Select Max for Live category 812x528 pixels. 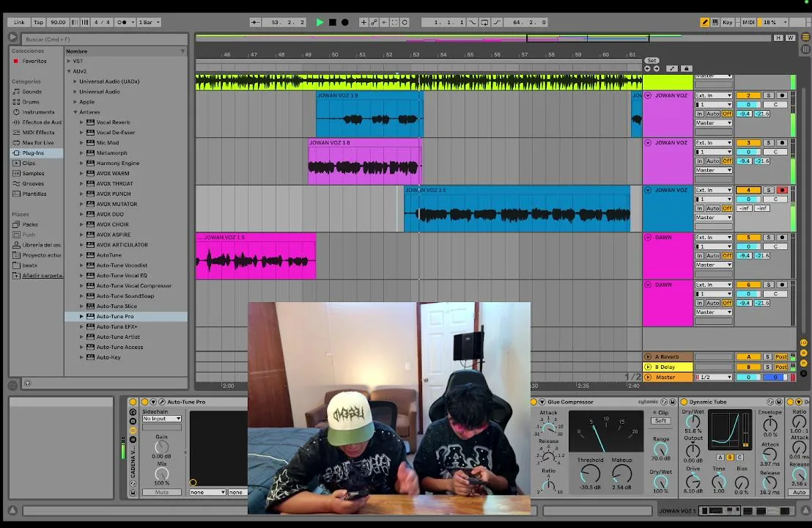pos(38,142)
